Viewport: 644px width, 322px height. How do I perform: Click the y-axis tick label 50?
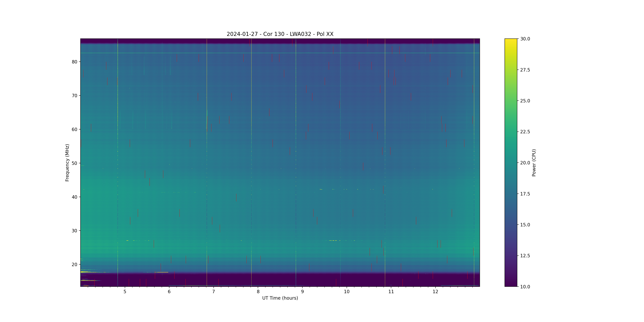coord(75,163)
